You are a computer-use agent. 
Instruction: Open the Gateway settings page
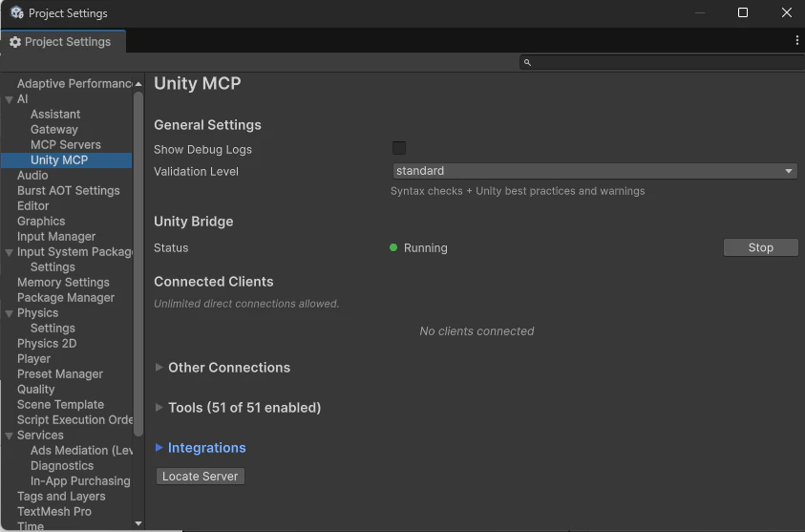point(53,129)
